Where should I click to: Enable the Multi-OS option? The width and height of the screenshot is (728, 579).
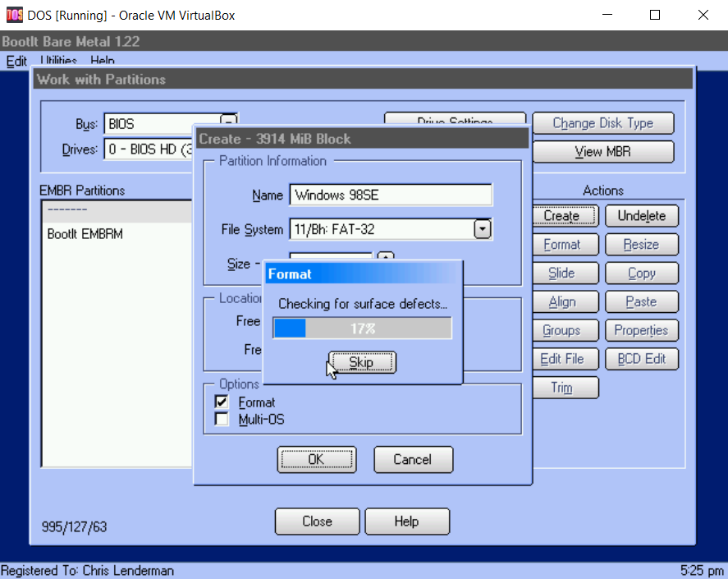coord(221,419)
